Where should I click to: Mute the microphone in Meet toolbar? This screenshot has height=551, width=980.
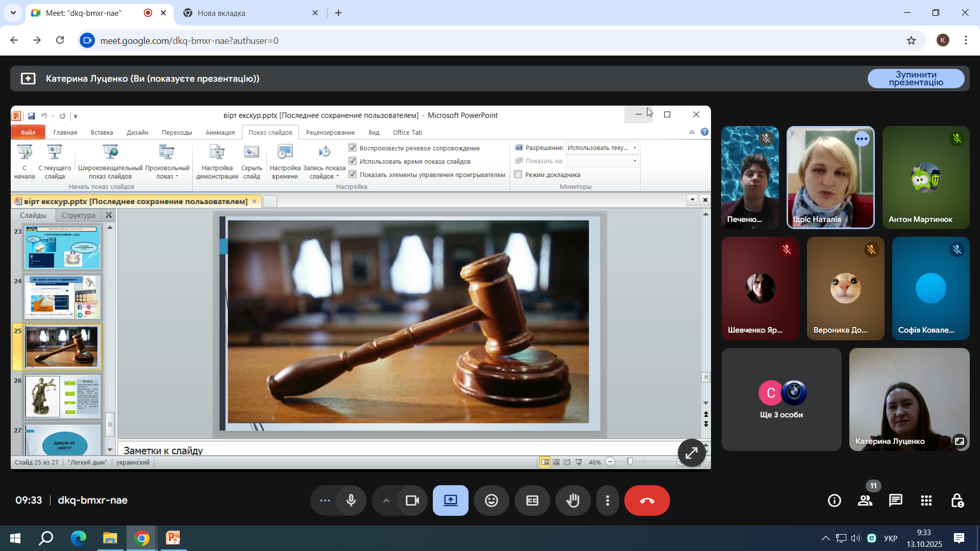tap(351, 500)
